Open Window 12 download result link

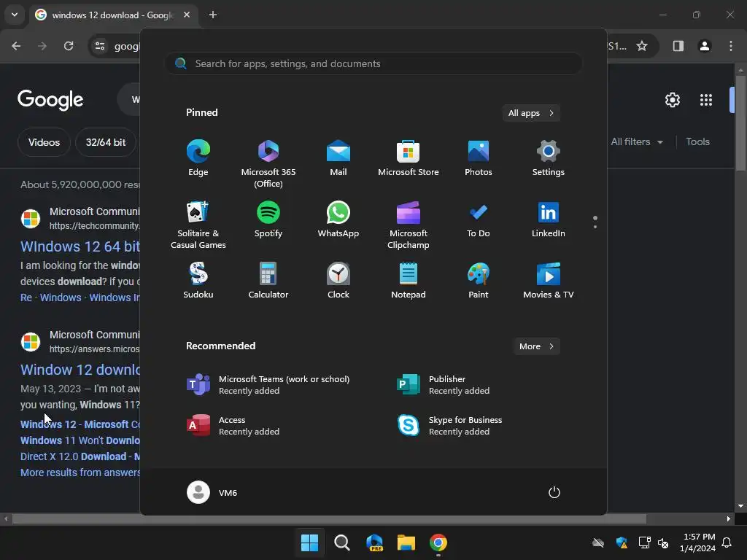point(80,370)
